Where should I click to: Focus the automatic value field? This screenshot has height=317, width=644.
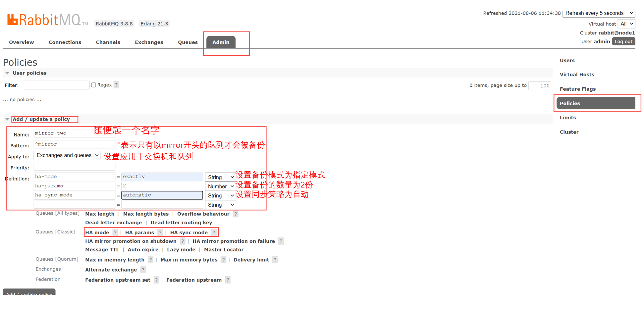coord(162,195)
